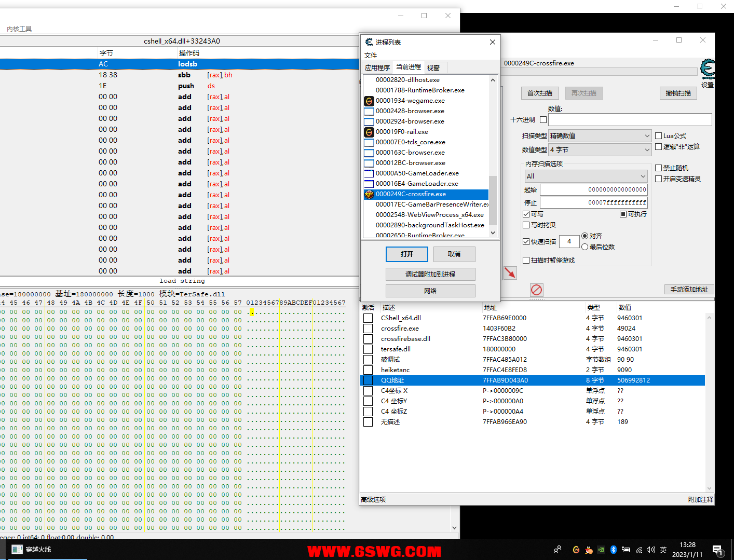This screenshot has width=734, height=560.
Task: Open Cheat Engine settings logo icon
Action: point(708,69)
